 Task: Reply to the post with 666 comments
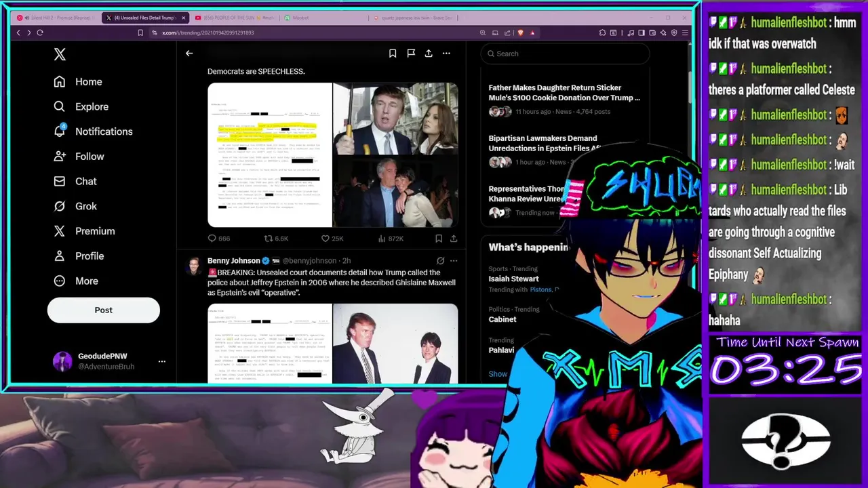pyautogui.click(x=218, y=239)
